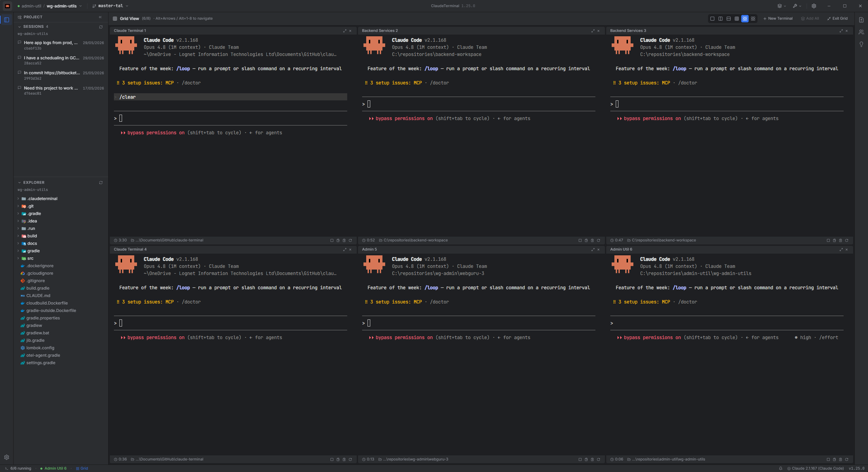Open settings gear in the title bar
Viewport: 868px width, 472px height.
tap(814, 6)
